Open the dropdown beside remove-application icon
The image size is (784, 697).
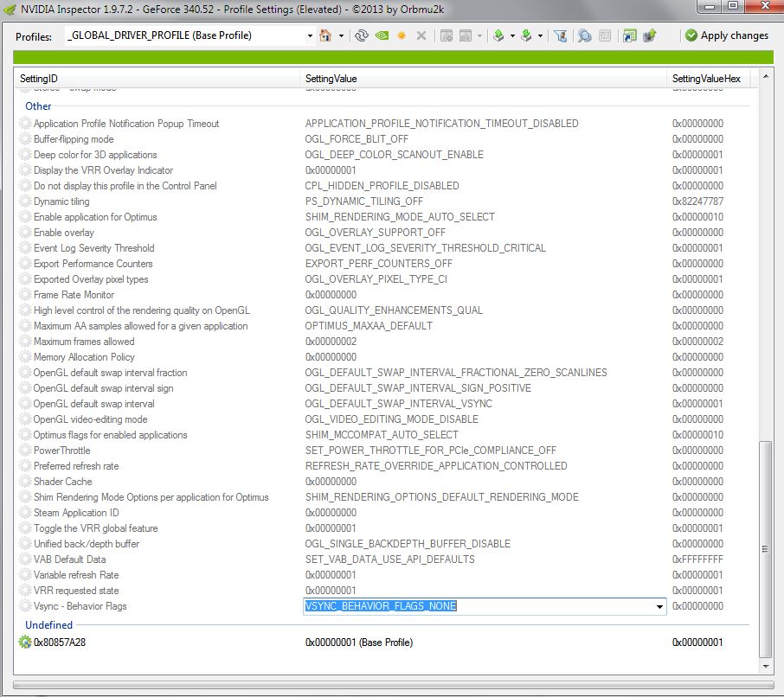coord(479,36)
